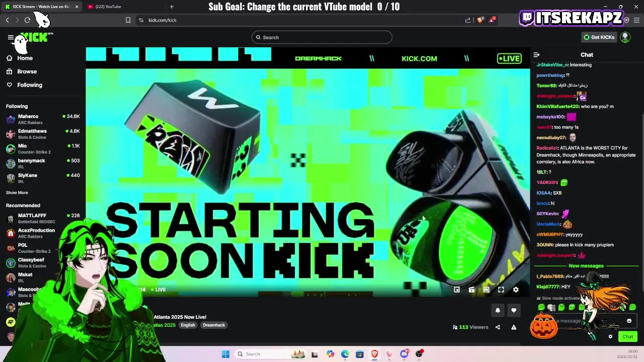This screenshot has width=644, height=362.
Task: Expand Following list with Show More
Action: click(17, 193)
